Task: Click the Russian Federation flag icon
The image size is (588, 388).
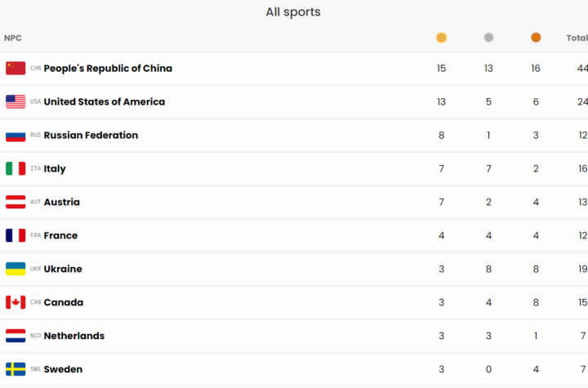Action: [16, 136]
